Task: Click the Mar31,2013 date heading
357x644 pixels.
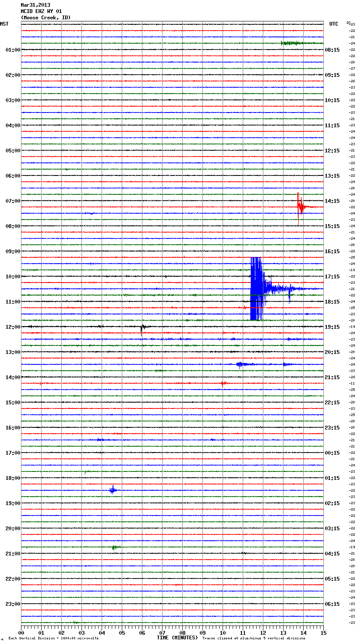Action: pyautogui.click(x=35, y=5)
